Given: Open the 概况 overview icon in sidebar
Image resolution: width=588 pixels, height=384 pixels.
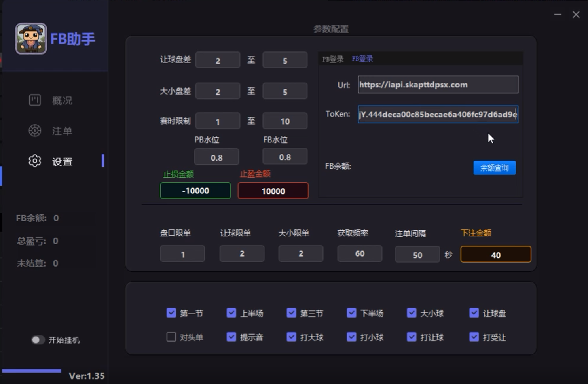Looking at the screenshot, I should pos(35,100).
